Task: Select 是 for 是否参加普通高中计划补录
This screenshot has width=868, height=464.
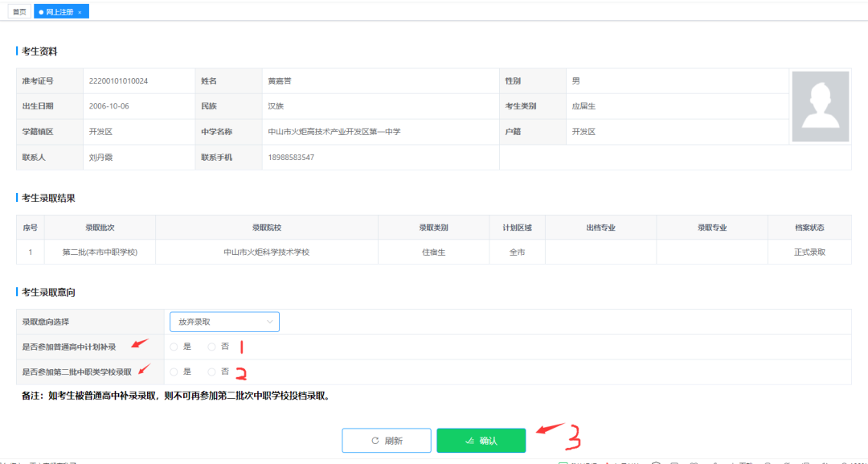Action: click(x=174, y=347)
